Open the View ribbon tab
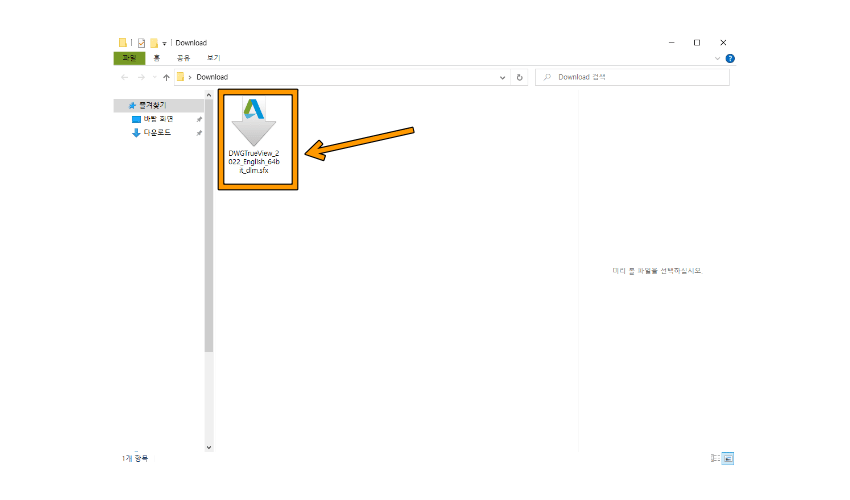Screen dimensions: 850x500 [x=213, y=58]
